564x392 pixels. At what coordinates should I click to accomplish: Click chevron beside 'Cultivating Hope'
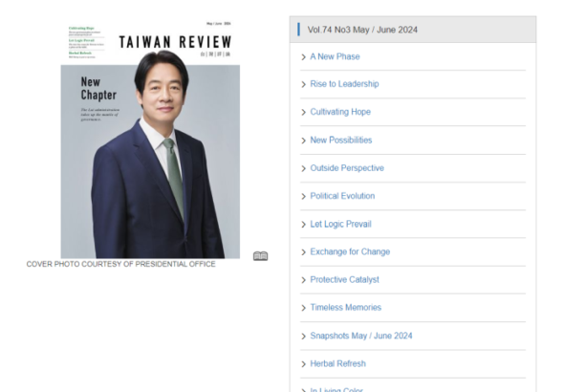[x=303, y=112]
